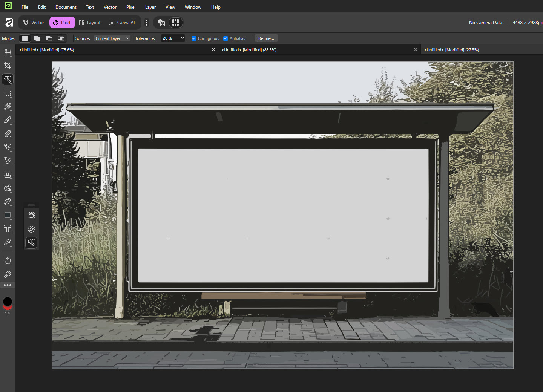
Task: Select the Crop tool
Action: point(8,66)
